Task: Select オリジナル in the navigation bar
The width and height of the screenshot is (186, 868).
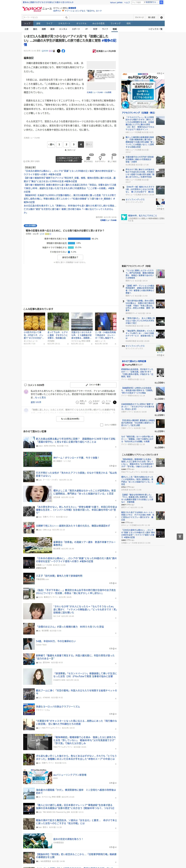Action: 81,24
